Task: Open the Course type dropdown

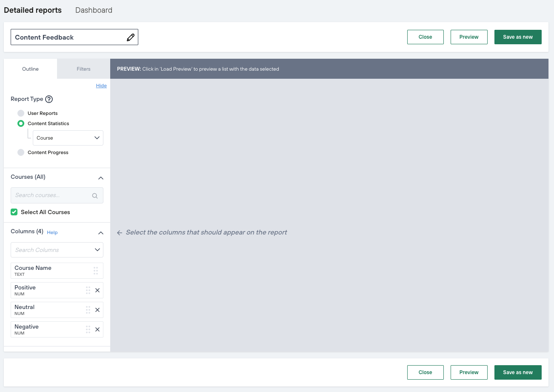Action: point(68,138)
